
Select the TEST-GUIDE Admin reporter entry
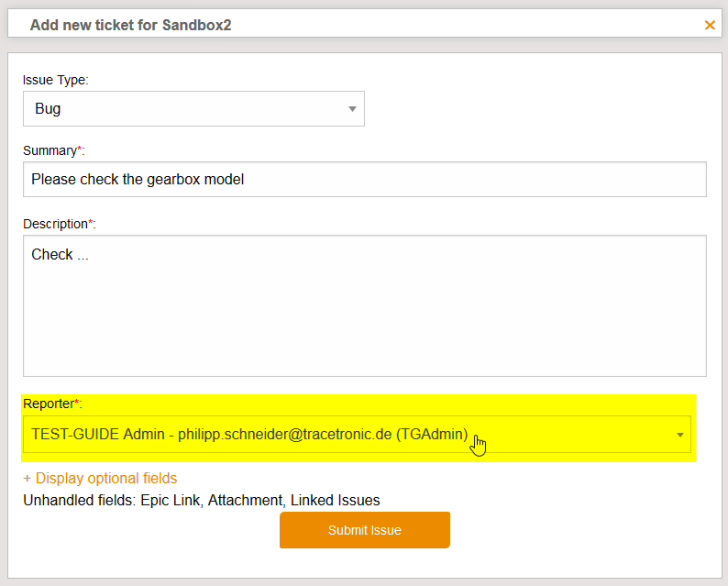249,434
